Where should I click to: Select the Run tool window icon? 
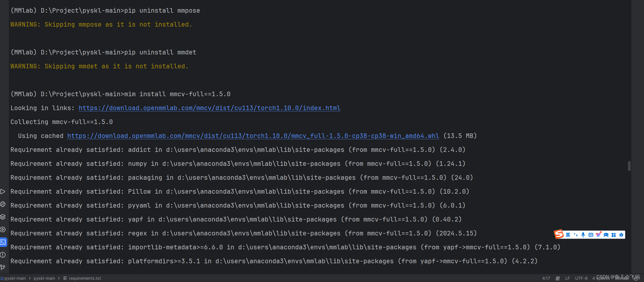3,192
